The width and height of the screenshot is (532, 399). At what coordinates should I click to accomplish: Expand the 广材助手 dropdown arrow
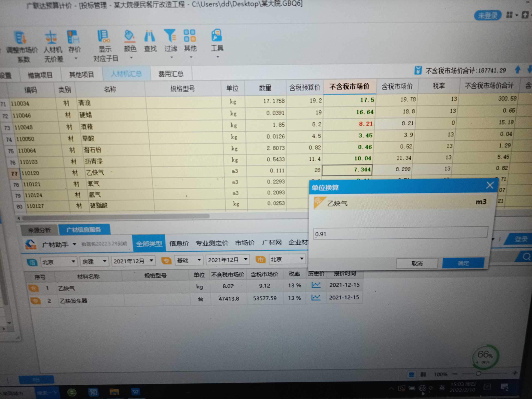(x=74, y=244)
